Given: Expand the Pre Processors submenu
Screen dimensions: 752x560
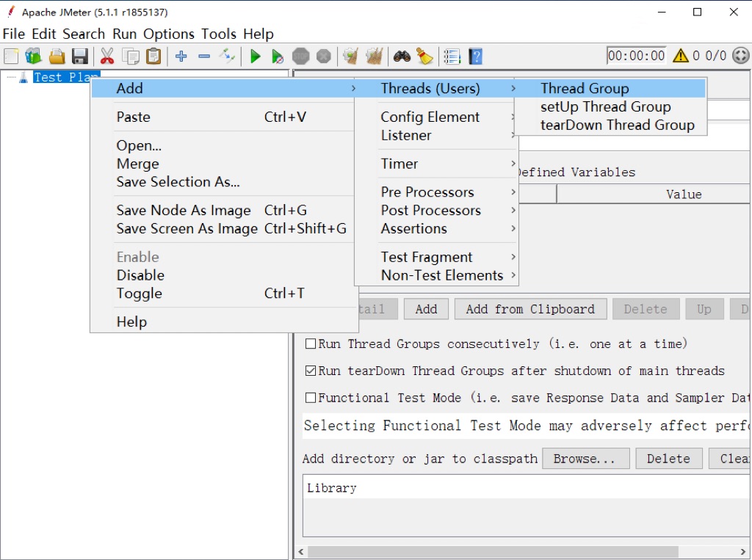Looking at the screenshot, I should pos(436,192).
